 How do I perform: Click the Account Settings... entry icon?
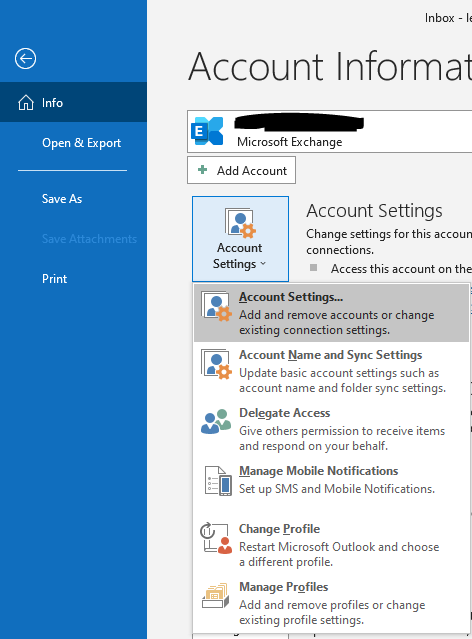(x=216, y=306)
